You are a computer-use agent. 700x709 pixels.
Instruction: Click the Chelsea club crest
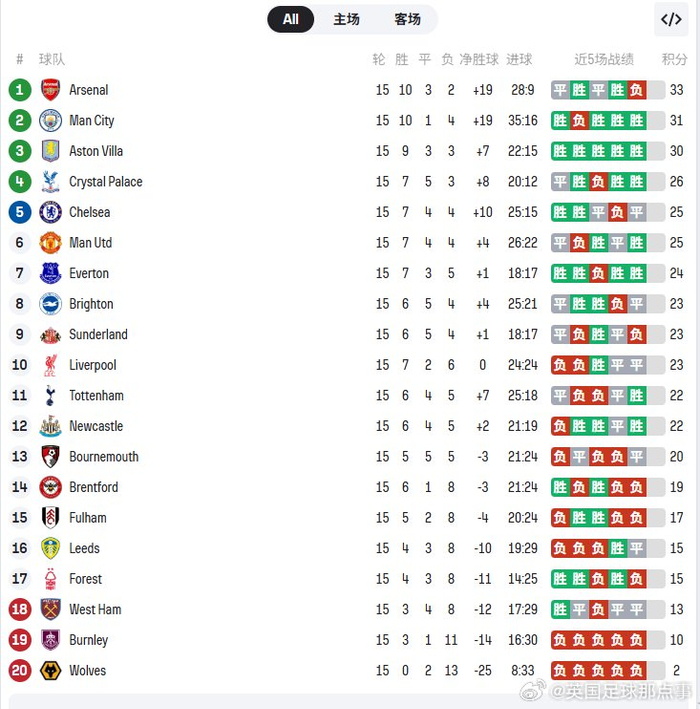coord(50,212)
